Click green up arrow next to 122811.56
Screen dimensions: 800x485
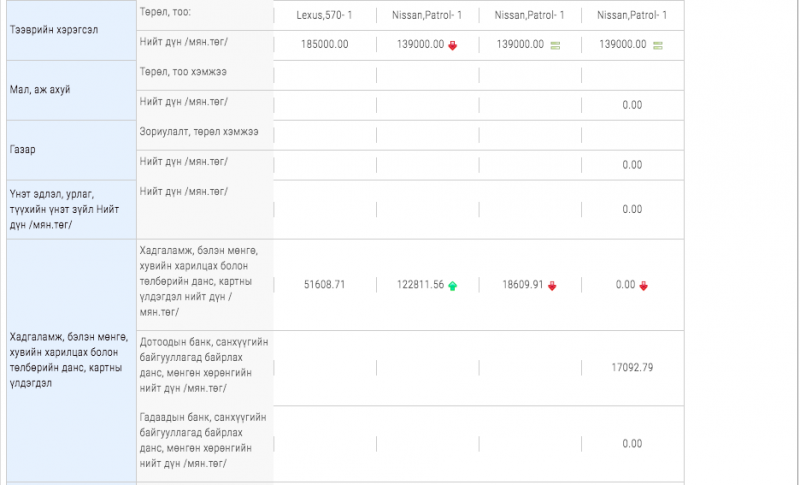(x=452, y=285)
